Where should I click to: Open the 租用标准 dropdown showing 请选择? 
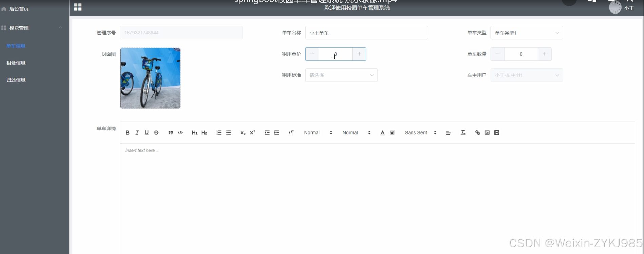[x=341, y=75]
